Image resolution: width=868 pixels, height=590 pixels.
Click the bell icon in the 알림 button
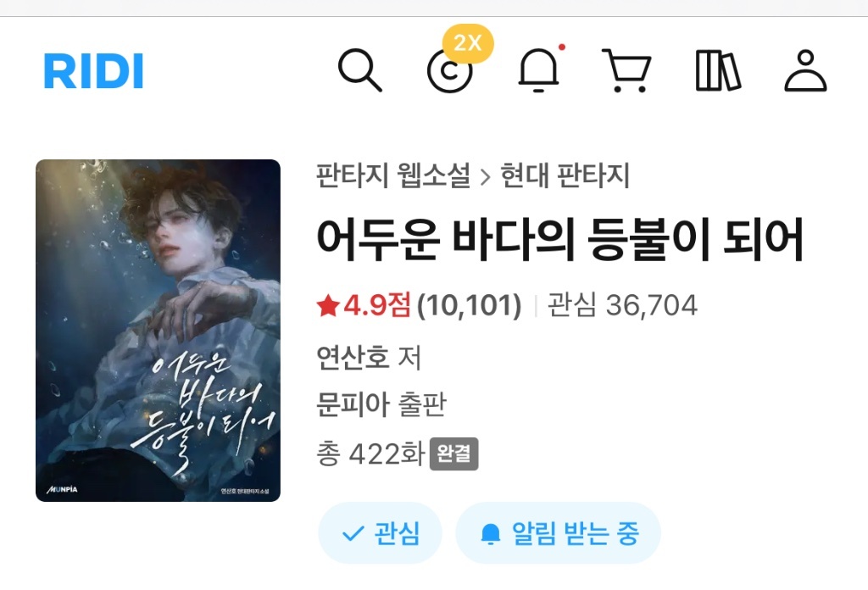(x=491, y=533)
